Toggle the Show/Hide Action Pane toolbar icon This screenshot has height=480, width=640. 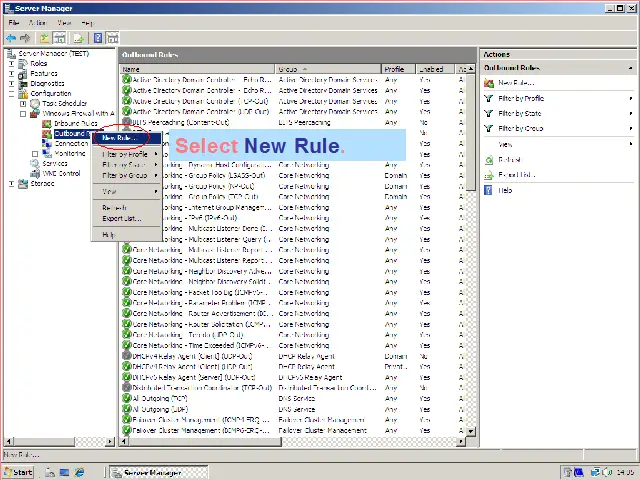tap(112, 38)
